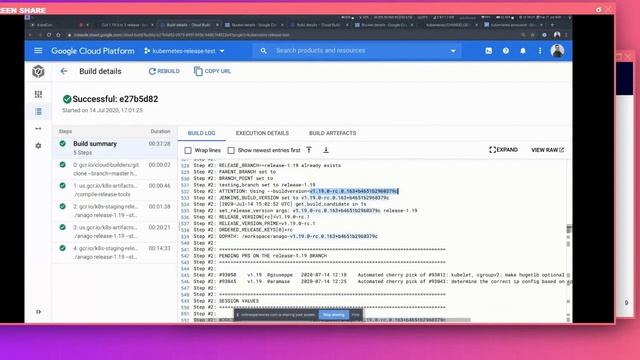Expand the left sidebar with bottom arrow icon
Viewport: 640px width, 360px height.
pos(38,312)
